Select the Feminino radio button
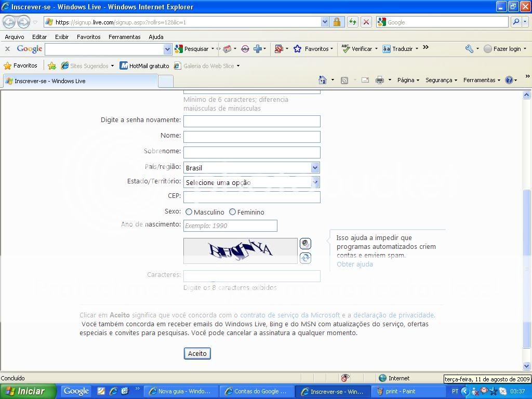This screenshot has width=532, height=399. coord(232,212)
